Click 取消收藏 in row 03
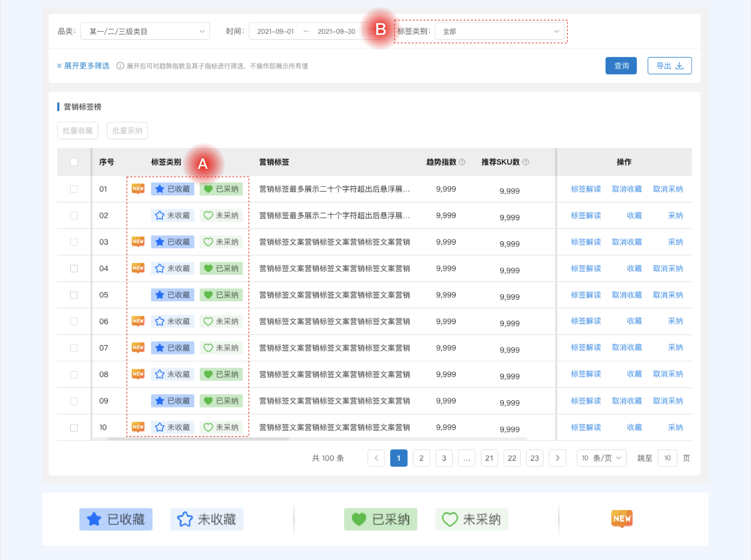This screenshot has height=560, width=751. point(627,242)
